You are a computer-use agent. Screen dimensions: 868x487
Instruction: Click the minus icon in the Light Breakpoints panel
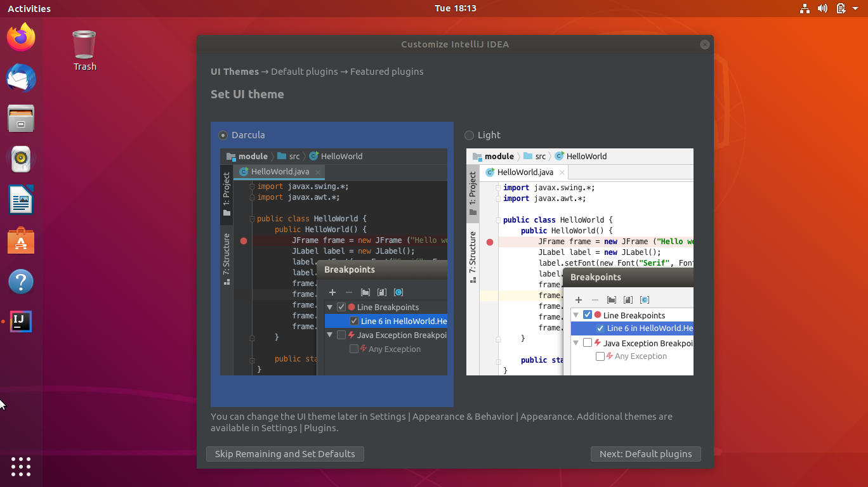pos(594,299)
